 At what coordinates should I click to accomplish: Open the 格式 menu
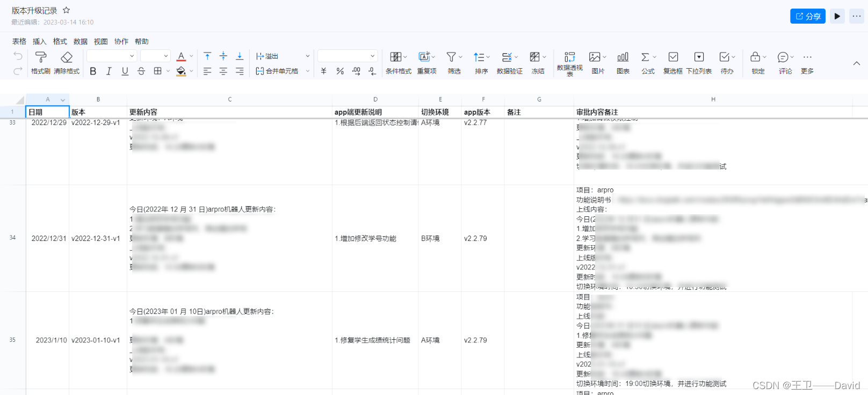60,41
